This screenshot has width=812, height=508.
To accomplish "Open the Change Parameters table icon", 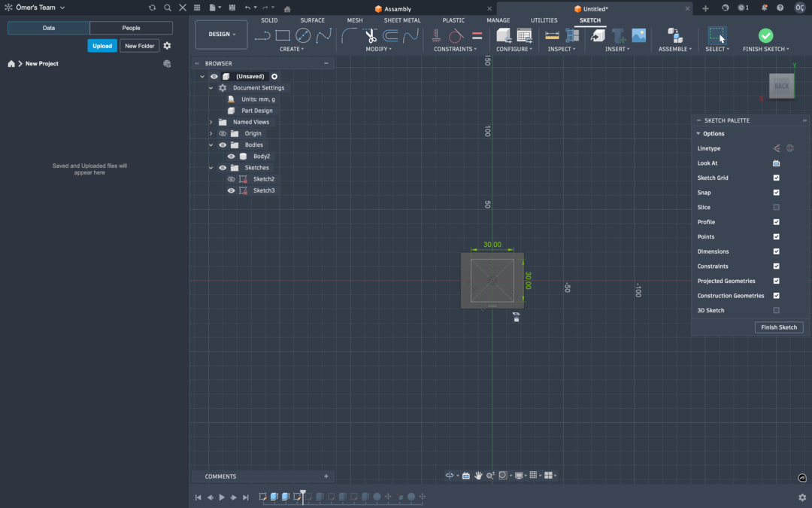I will pos(524,35).
